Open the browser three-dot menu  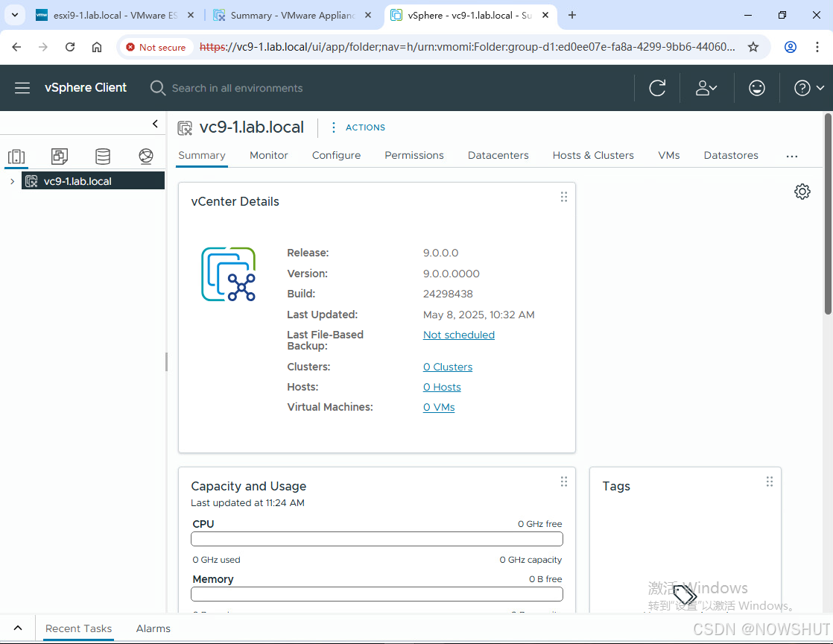(817, 47)
